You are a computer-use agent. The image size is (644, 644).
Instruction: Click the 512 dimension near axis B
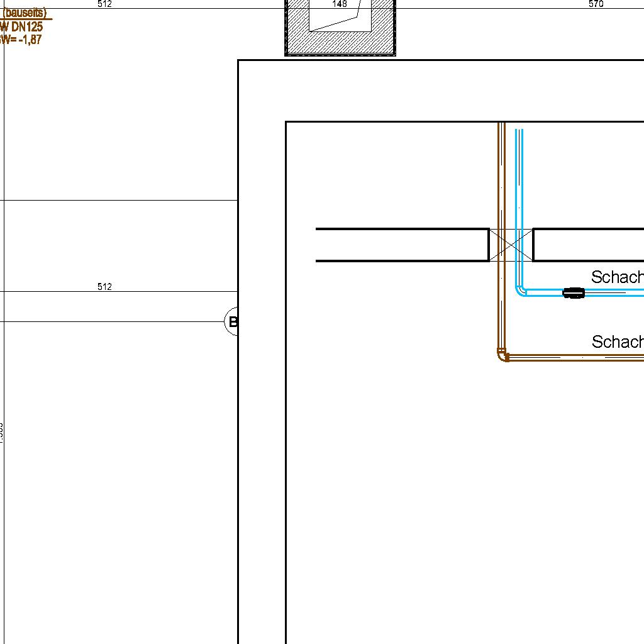click(x=104, y=287)
